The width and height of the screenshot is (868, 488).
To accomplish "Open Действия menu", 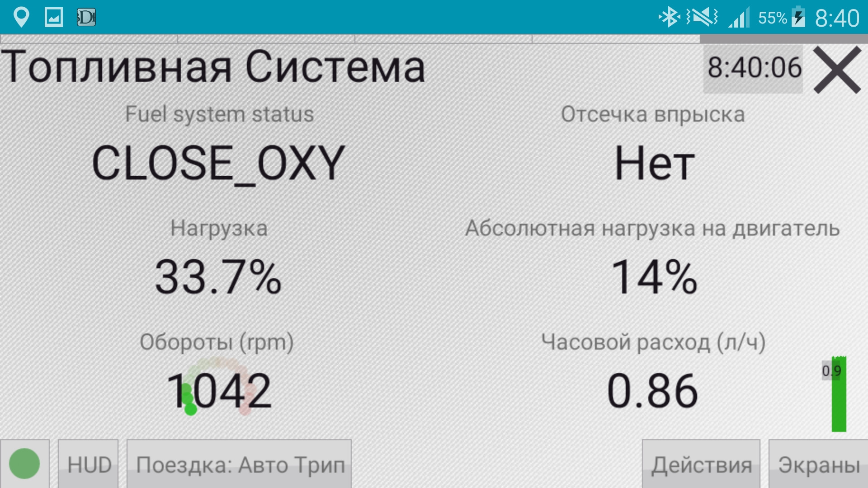I will coord(700,465).
